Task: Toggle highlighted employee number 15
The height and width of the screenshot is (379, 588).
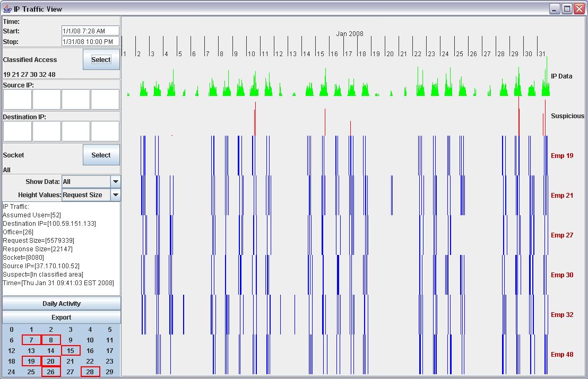Action: pos(71,350)
